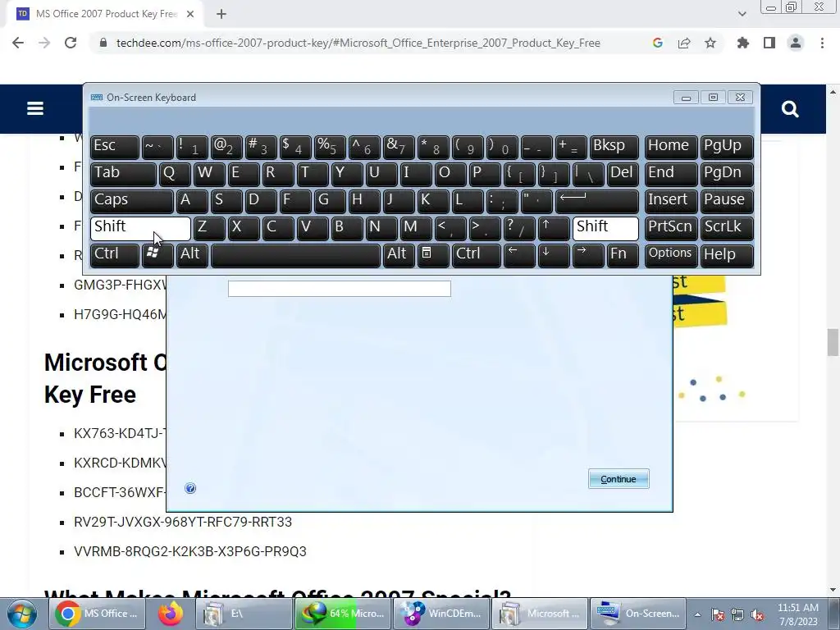Viewport: 840px width, 630px height.
Task: Open techdee hamburger menu
Action: 35,109
